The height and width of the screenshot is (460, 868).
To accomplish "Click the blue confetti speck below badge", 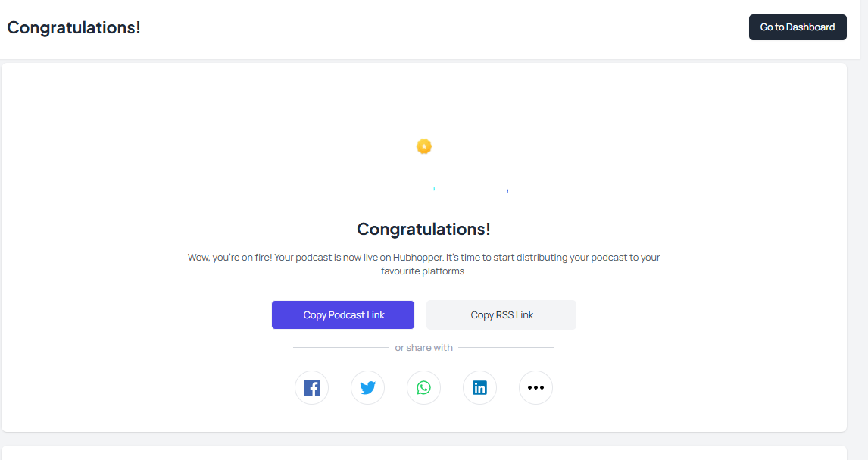I will click(x=507, y=192).
